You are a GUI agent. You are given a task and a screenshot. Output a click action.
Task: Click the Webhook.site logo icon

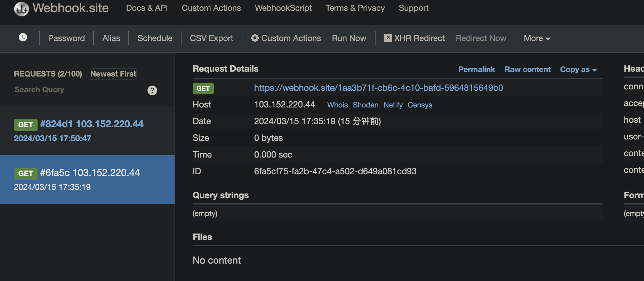tap(22, 9)
